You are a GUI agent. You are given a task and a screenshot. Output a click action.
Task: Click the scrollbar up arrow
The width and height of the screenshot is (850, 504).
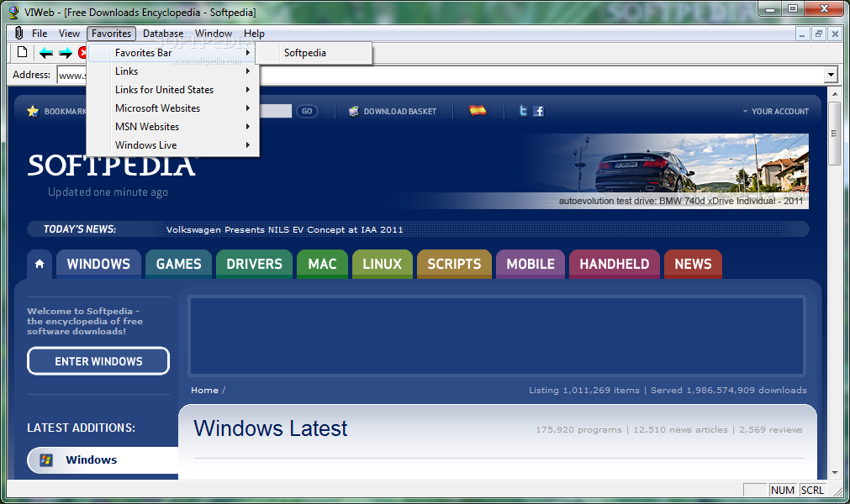click(834, 95)
